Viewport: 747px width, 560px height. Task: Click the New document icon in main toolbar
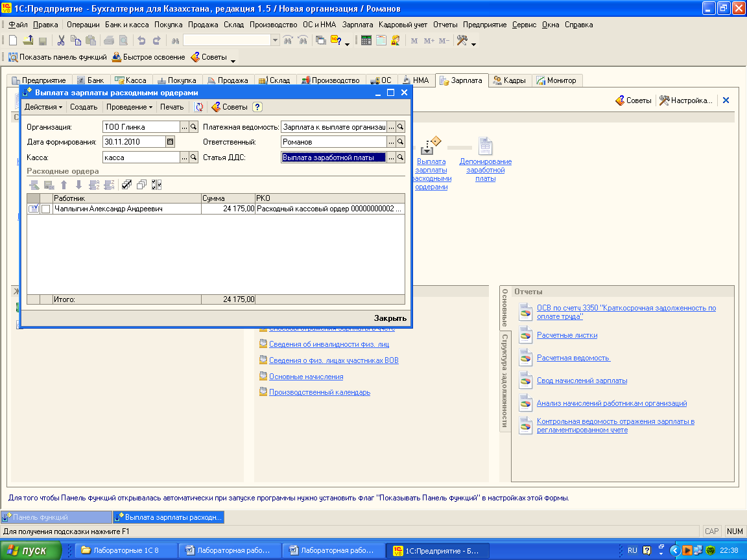14,41
